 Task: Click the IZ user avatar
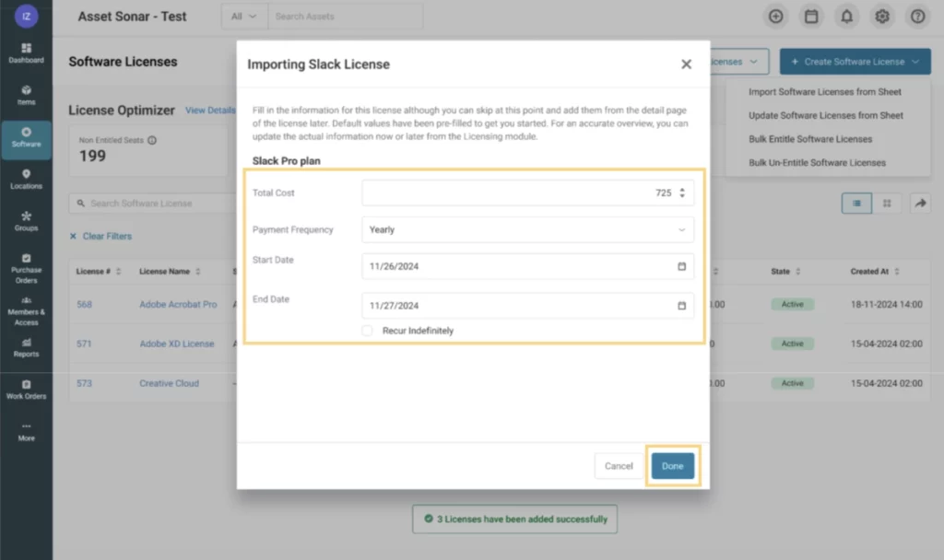pyautogui.click(x=26, y=17)
